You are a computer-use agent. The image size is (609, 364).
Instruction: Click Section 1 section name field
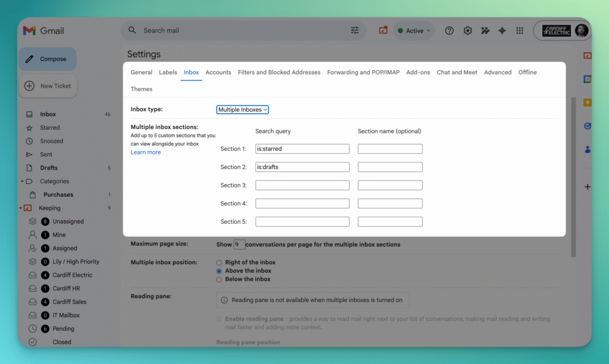click(x=390, y=149)
